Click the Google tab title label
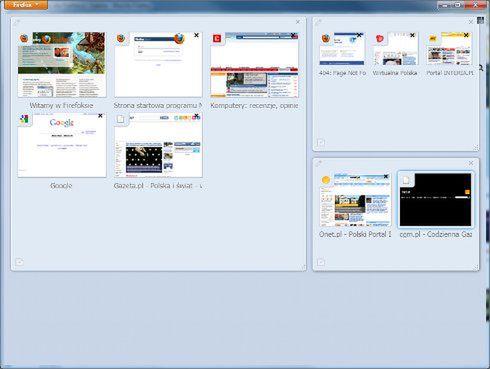Image resolution: width=490 pixels, height=369 pixels. pyautogui.click(x=61, y=186)
